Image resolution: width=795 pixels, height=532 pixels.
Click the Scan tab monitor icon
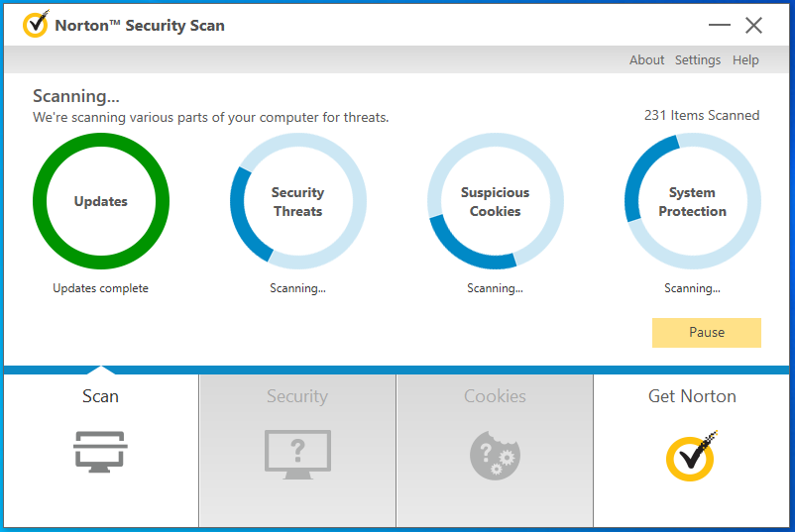tap(100, 452)
